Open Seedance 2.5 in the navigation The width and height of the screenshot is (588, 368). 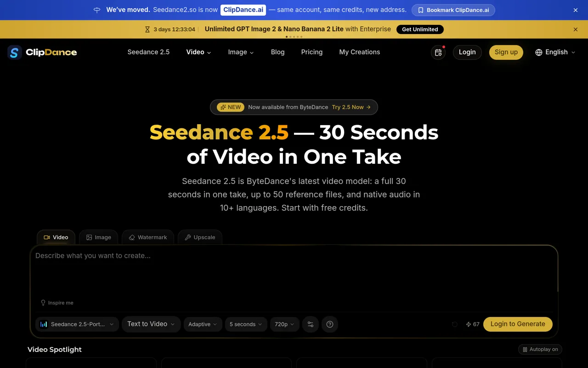tap(148, 52)
